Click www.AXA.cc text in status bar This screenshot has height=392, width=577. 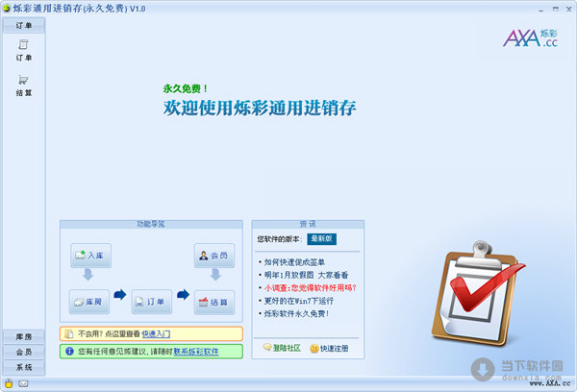click(550, 383)
